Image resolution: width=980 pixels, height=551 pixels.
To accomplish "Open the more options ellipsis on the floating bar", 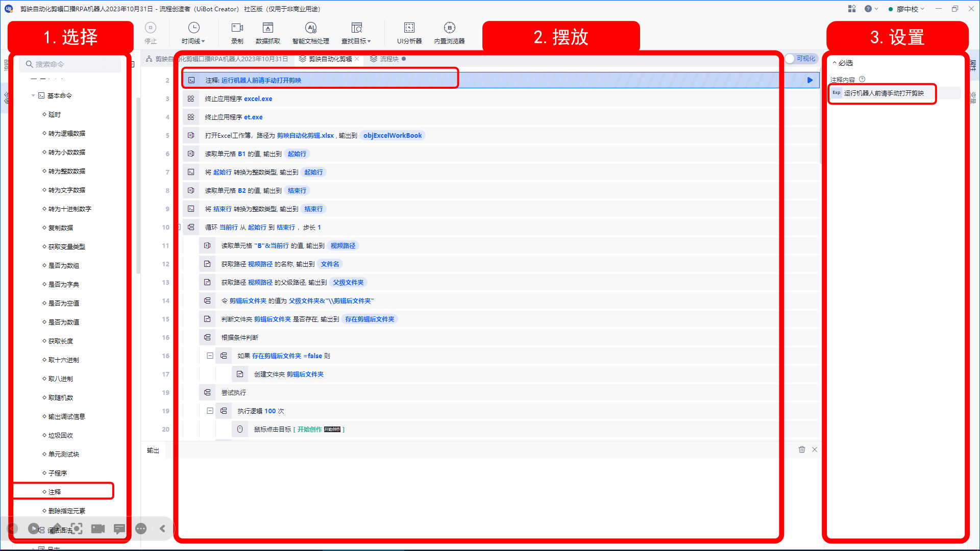I will 141,529.
